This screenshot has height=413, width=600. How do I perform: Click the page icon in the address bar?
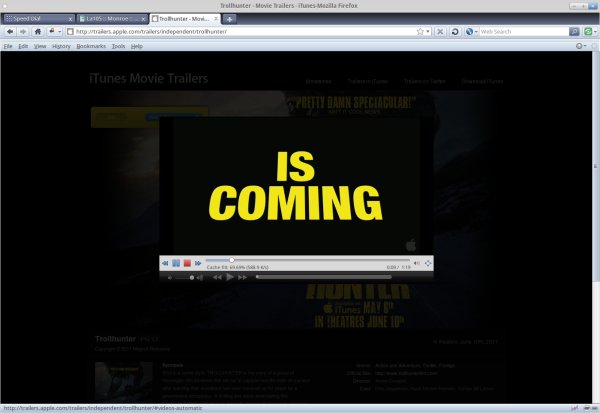click(x=70, y=32)
